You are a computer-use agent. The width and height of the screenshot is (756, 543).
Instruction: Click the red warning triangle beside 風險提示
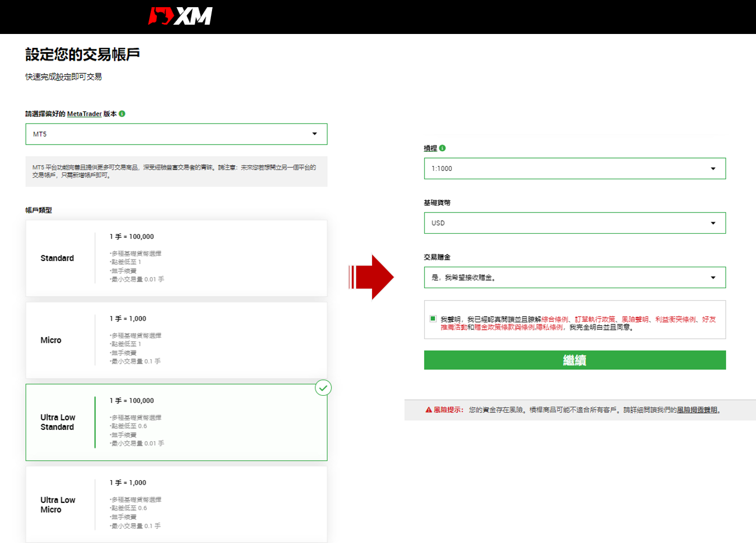point(428,410)
